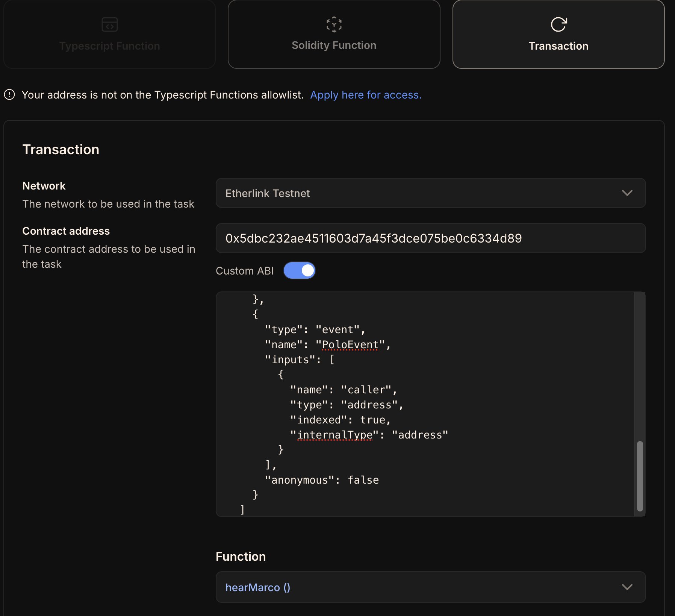Expand the Etherlink Testnet selector
The width and height of the screenshot is (675, 616).
(430, 193)
